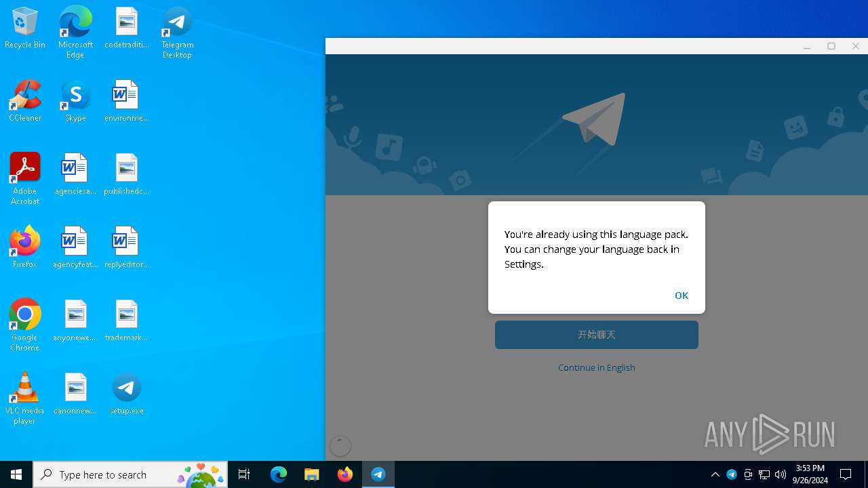Viewport: 868px width, 488px height.
Task: Show hidden system tray icons
Action: 715,474
